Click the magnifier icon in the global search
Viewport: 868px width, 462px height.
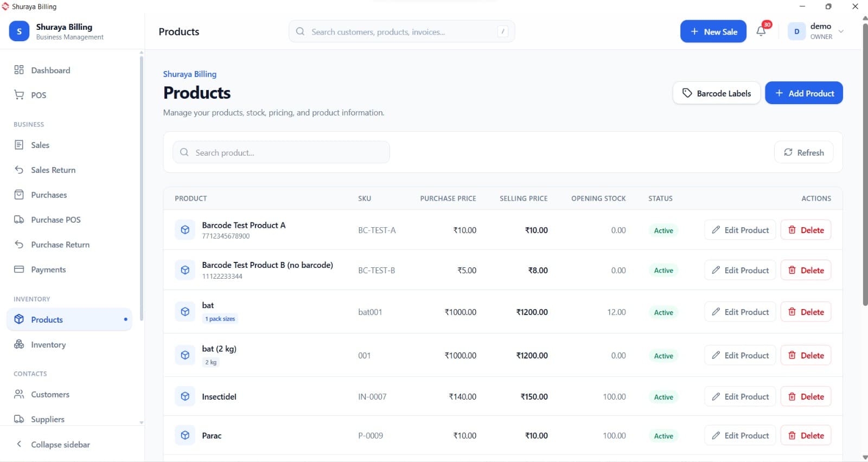pos(300,31)
